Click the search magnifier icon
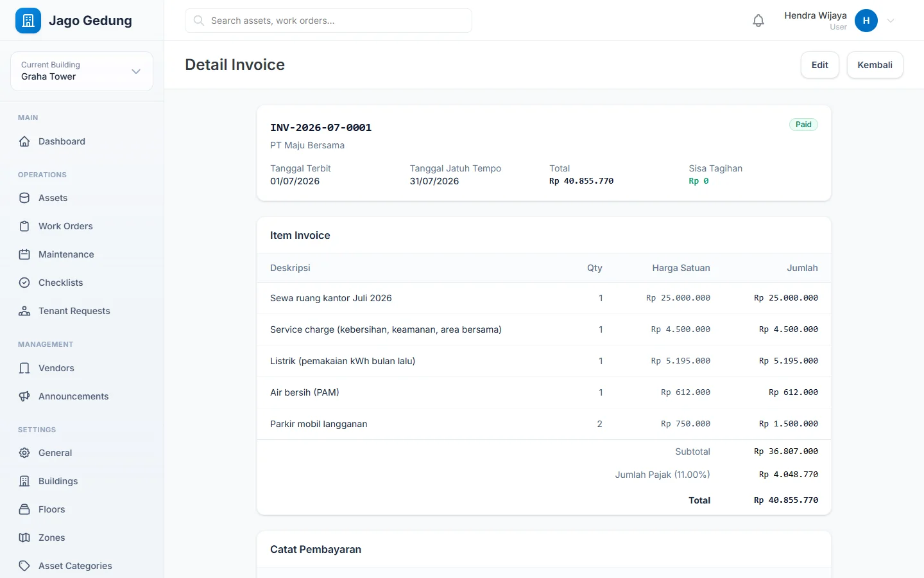This screenshot has width=924, height=578. 199,21
